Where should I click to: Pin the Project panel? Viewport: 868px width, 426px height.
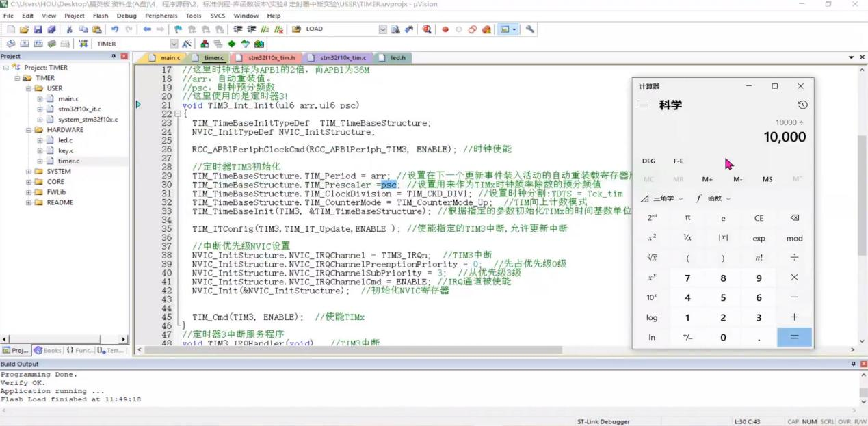(114, 56)
